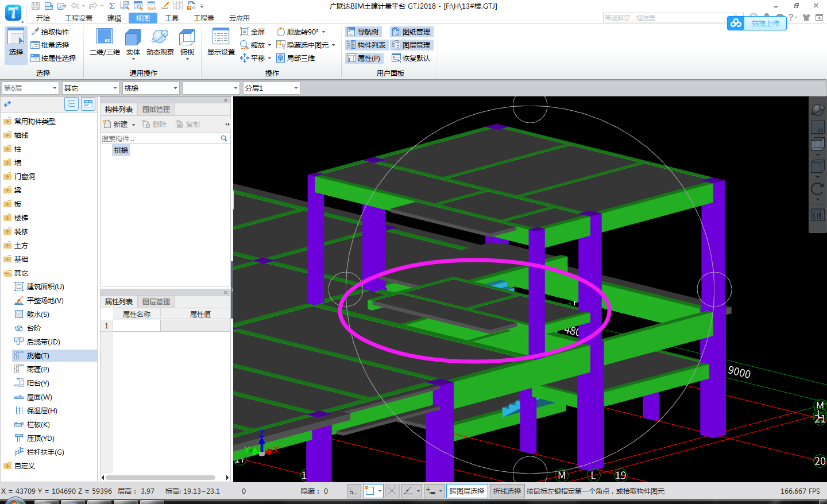Toggle the 图纸管理 drawing management panel

click(x=411, y=32)
